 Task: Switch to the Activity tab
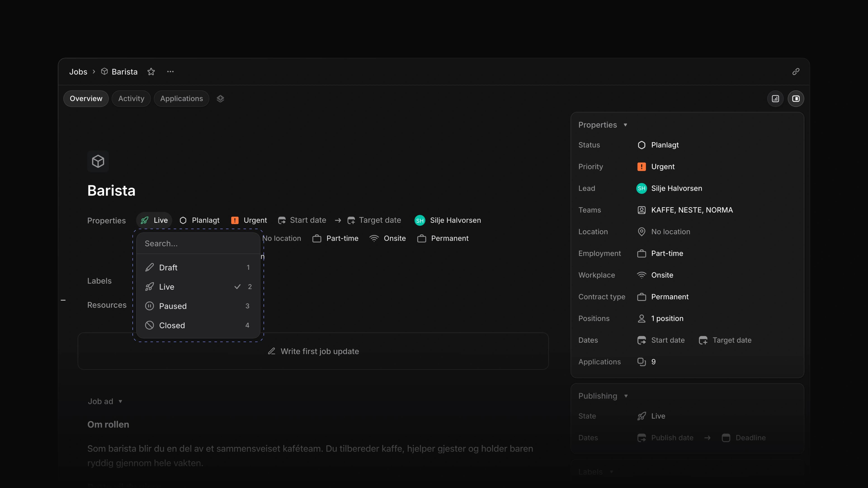(131, 99)
